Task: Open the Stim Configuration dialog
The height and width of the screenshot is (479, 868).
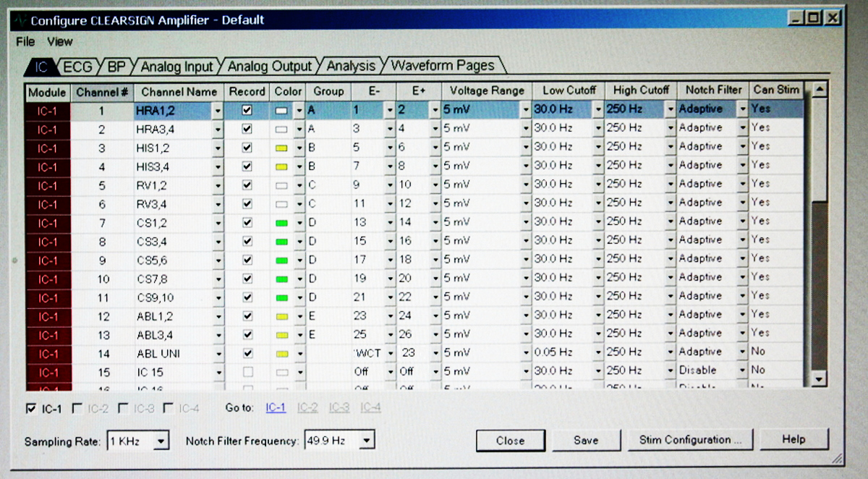Action: click(690, 440)
